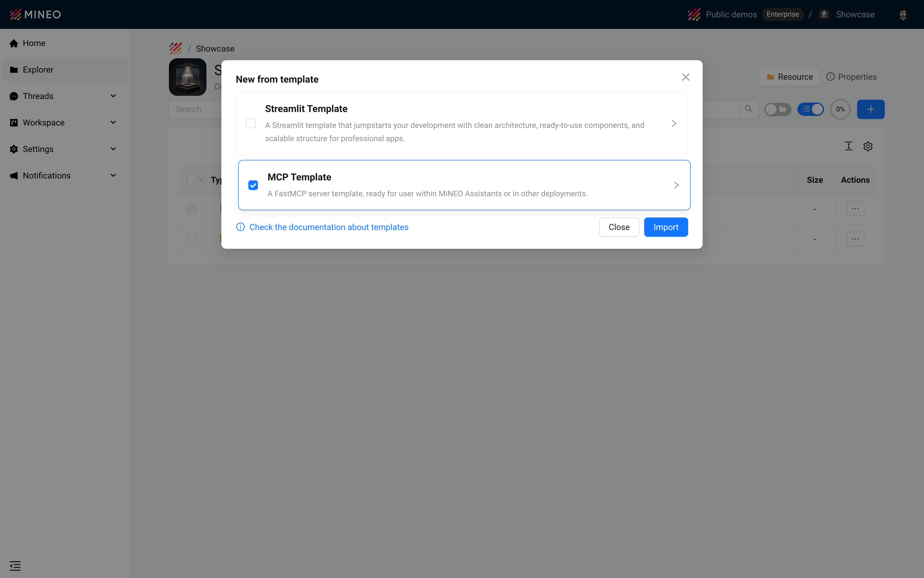
Task: Open the user profile avatar
Action: (x=903, y=14)
